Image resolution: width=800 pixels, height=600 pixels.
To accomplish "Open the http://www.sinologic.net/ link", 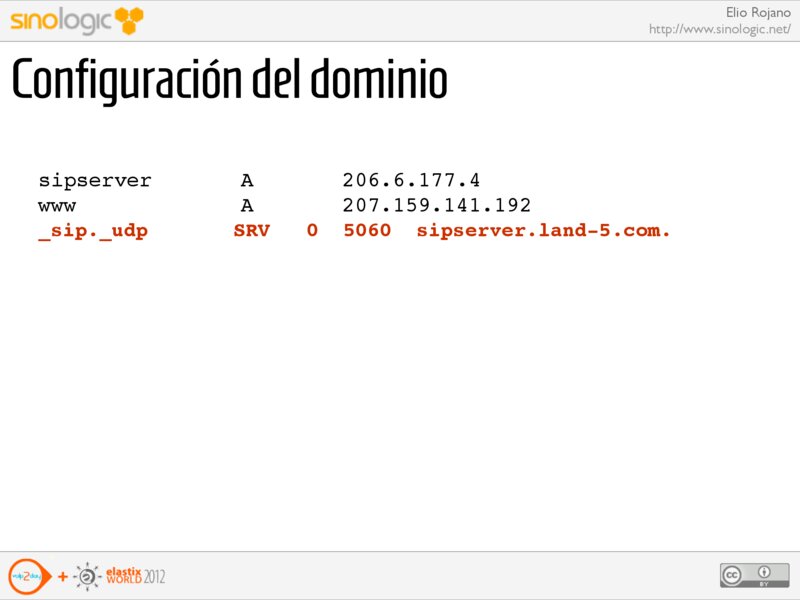I will point(719,29).
